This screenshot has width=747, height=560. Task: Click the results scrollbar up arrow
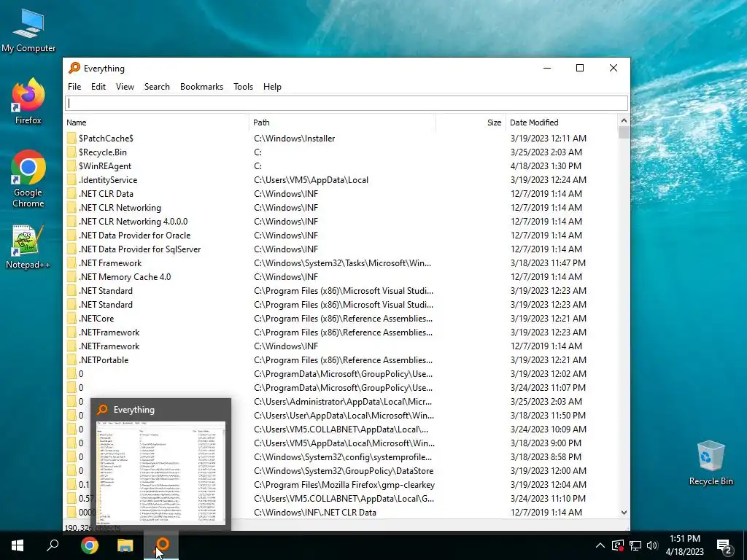[x=624, y=120]
